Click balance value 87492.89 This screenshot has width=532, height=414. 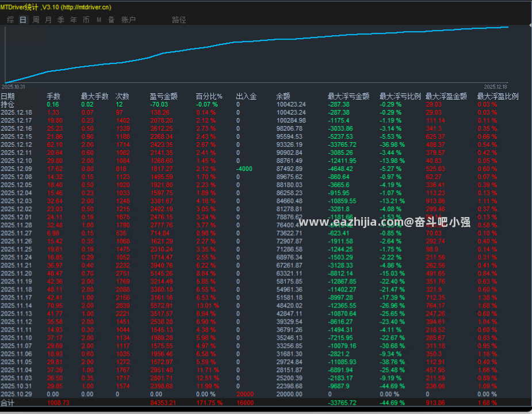(289, 169)
